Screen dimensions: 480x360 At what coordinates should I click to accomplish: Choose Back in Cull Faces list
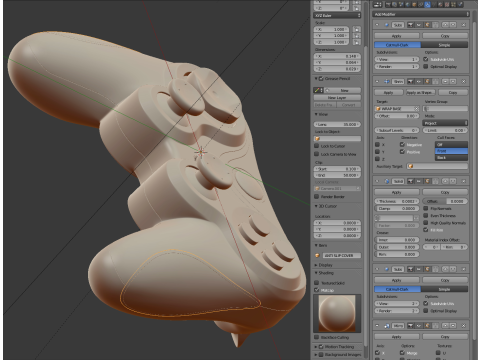(x=452, y=157)
